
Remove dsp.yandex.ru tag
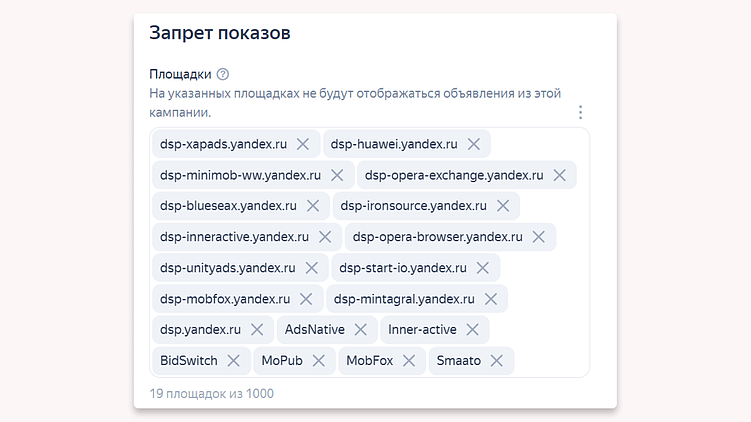coord(257,330)
